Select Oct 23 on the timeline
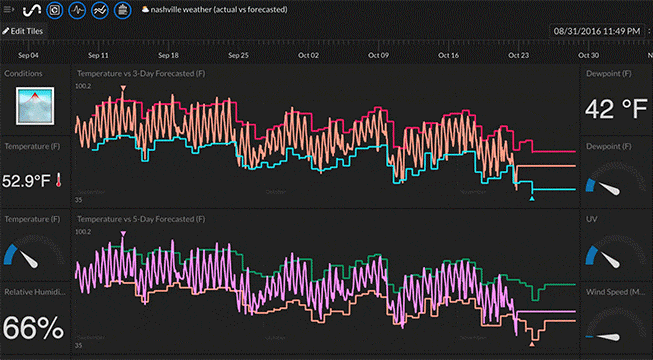Screen dimensions: 653x360 (518, 55)
